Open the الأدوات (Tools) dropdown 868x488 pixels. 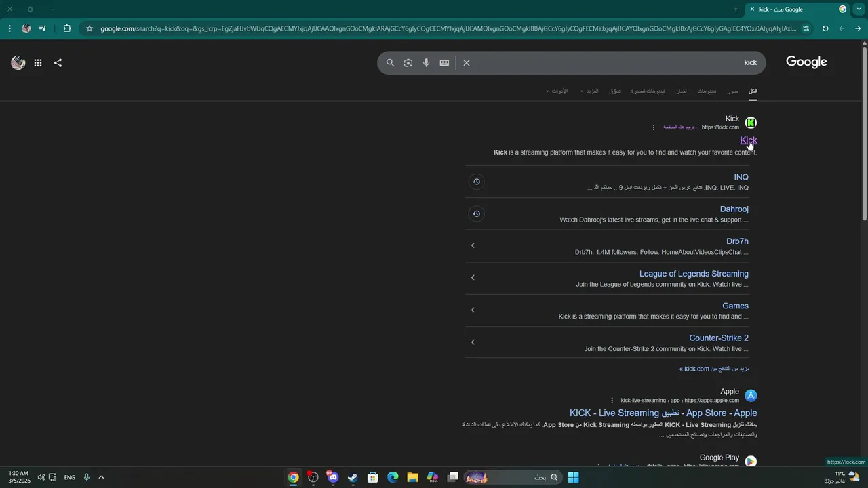point(557,91)
